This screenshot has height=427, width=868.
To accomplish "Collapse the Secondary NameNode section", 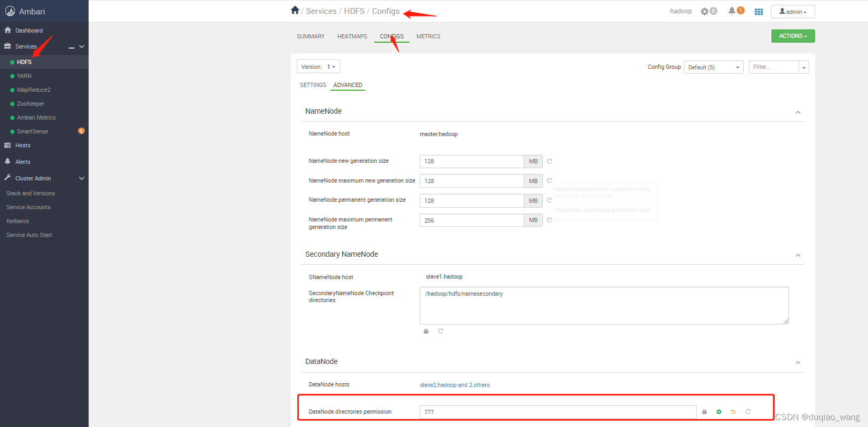I will coord(798,255).
